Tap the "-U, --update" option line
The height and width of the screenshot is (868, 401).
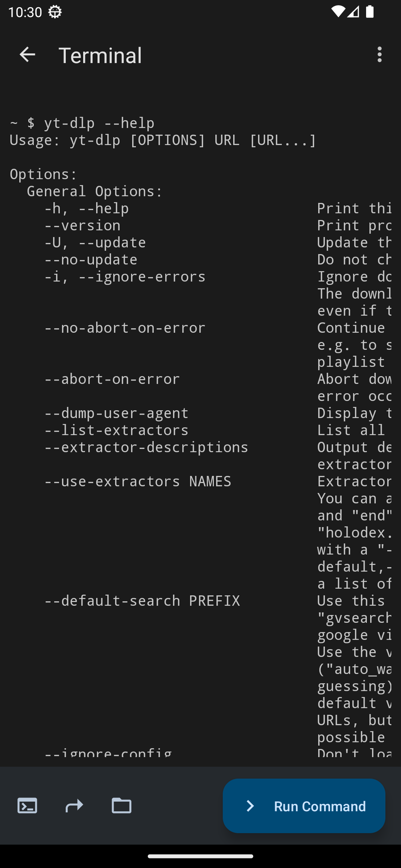click(x=95, y=243)
